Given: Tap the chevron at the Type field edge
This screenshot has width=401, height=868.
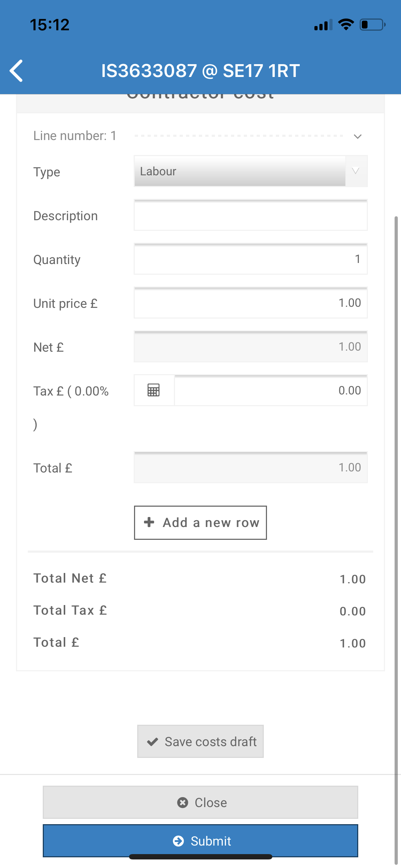Looking at the screenshot, I should [x=355, y=171].
